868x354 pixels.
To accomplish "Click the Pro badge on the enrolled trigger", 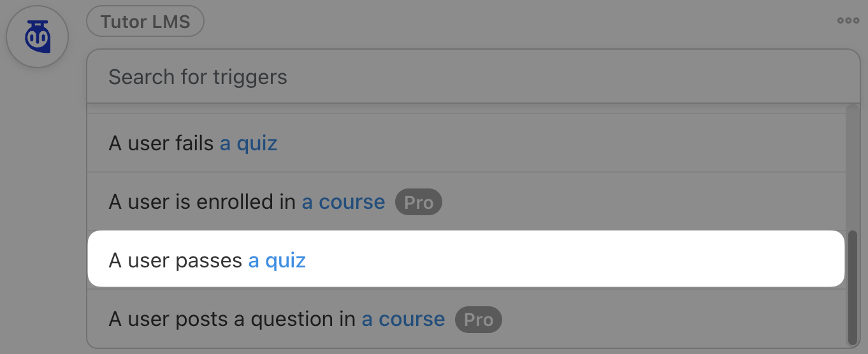I will (x=418, y=202).
